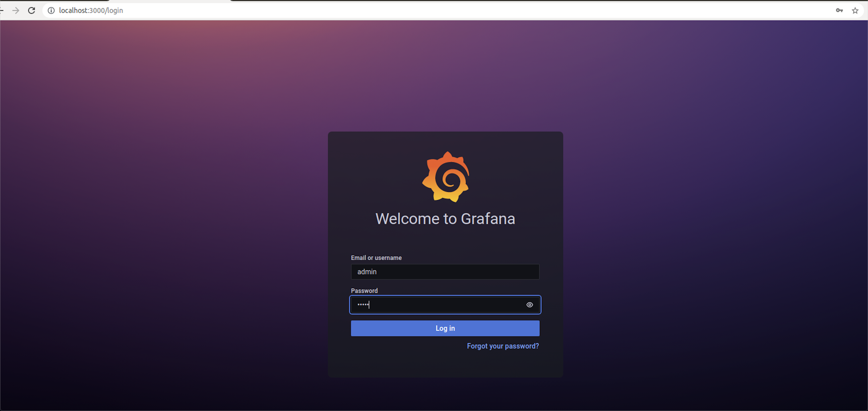868x411 pixels.
Task: Open Forgot your password link
Action: click(503, 346)
